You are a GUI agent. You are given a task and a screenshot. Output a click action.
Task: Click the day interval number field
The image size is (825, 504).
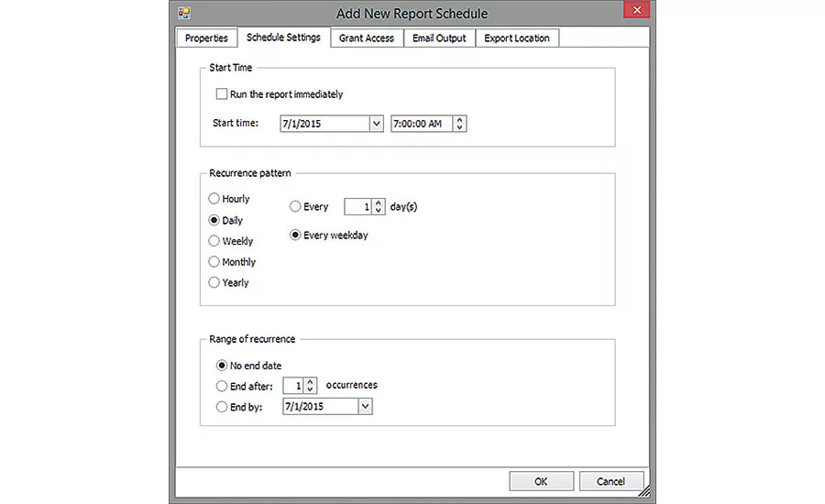357,207
